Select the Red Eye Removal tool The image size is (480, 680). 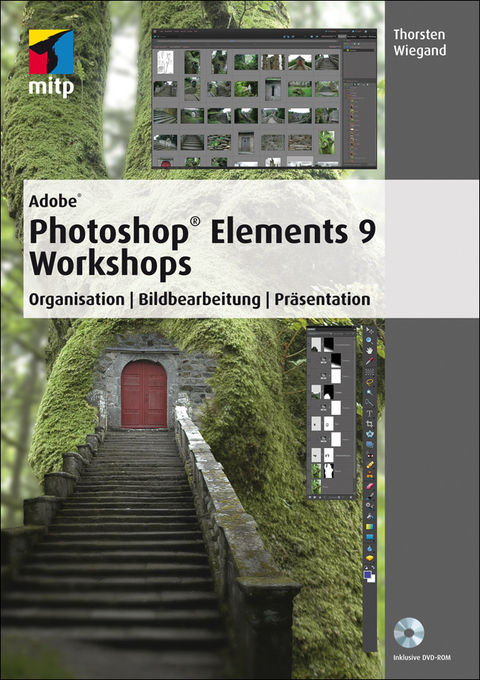point(369,455)
